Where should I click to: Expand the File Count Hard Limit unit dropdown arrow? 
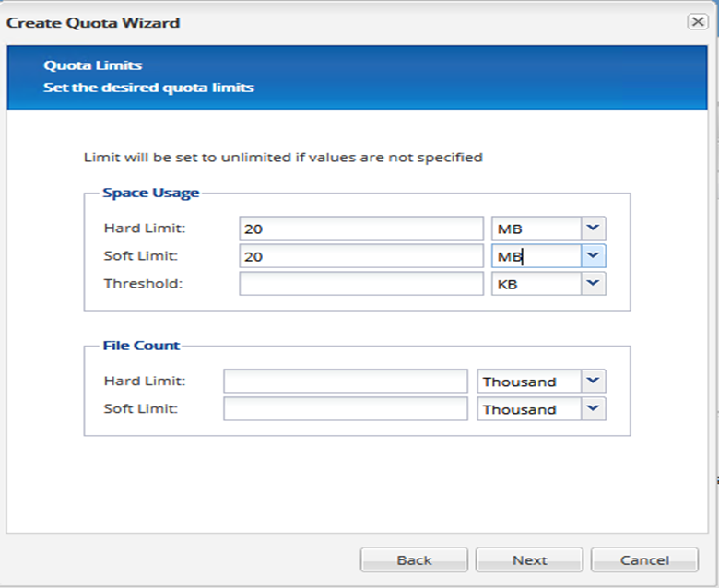(x=593, y=382)
